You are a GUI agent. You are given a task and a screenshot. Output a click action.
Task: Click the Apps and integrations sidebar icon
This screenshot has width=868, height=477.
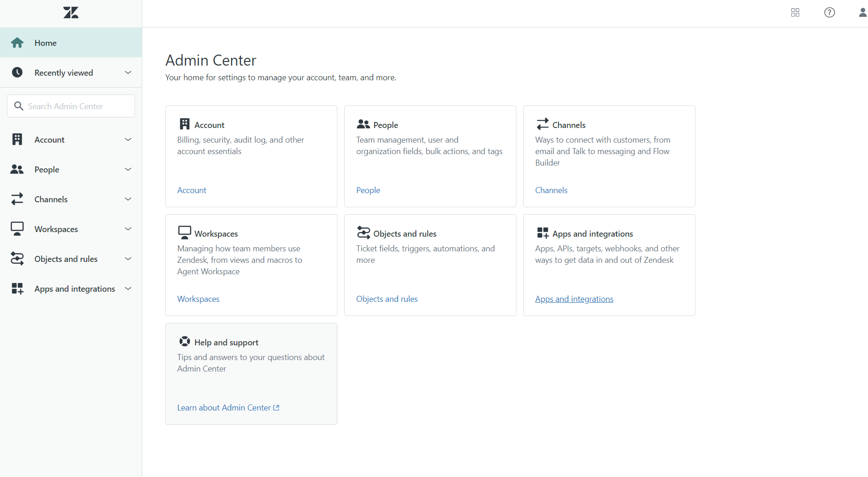17,288
